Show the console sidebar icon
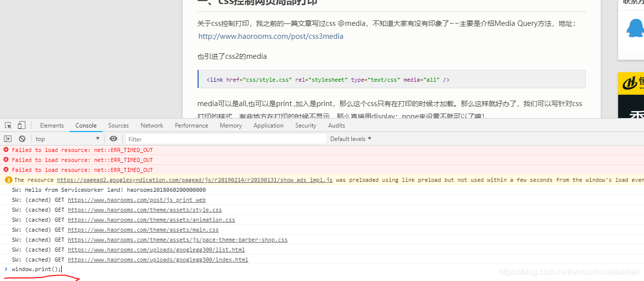644x281 pixels. click(8, 139)
